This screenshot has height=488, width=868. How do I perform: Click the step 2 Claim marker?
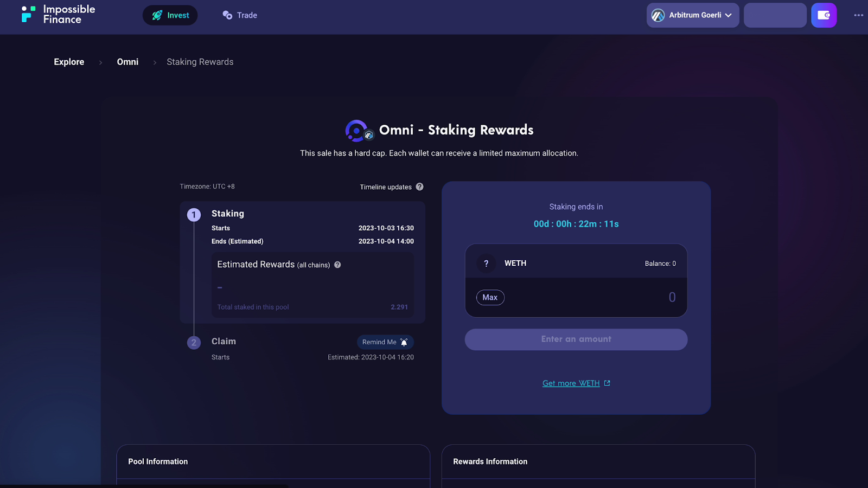194,343
